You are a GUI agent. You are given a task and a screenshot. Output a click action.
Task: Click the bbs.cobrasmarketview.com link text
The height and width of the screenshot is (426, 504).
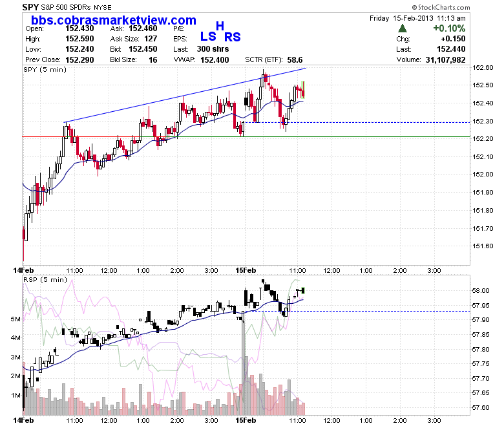114,20
